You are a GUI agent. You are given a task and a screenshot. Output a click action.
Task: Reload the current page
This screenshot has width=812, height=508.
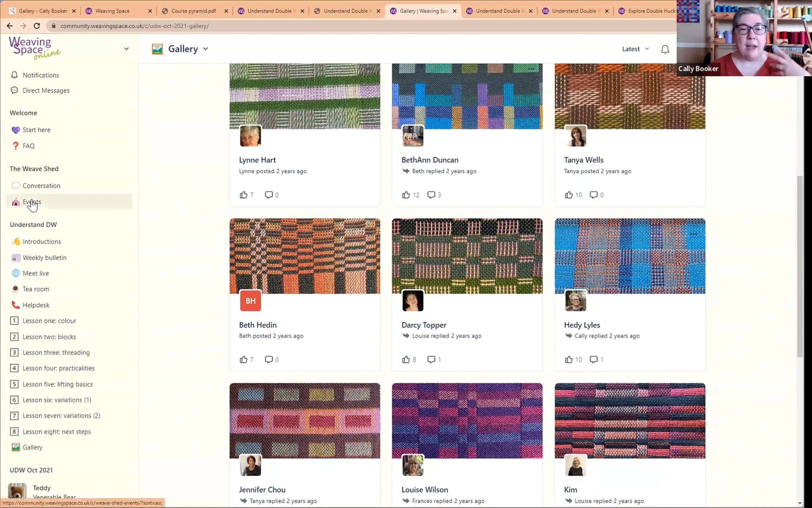(37, 26)
